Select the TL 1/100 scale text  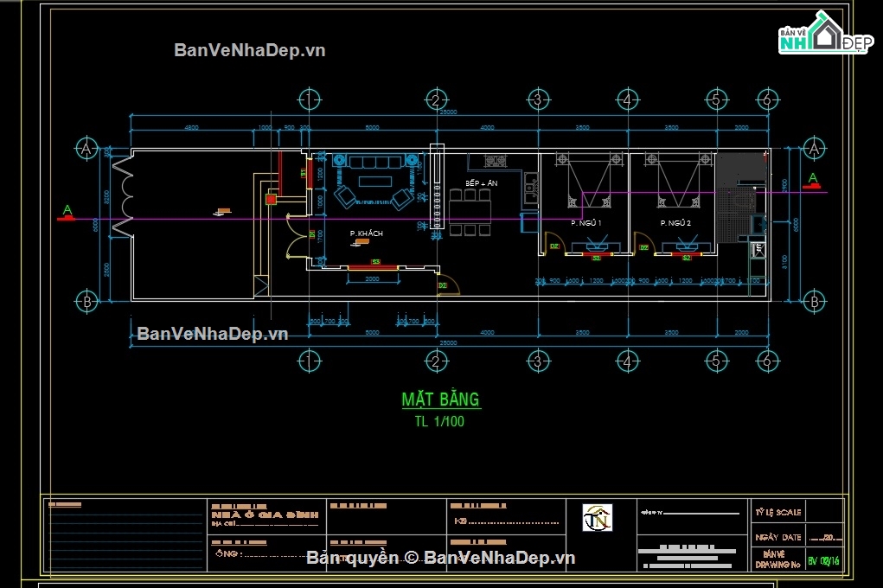(x=439, y=421)
